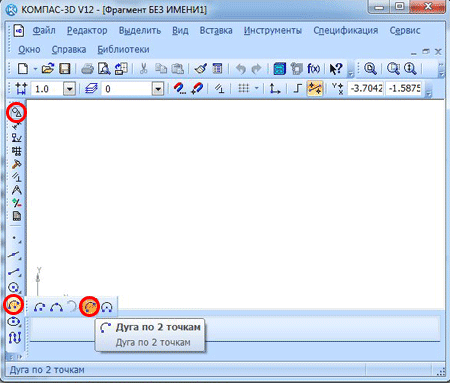Click the Copy icon
The image size is (450, 383).
tap(161, 69)
